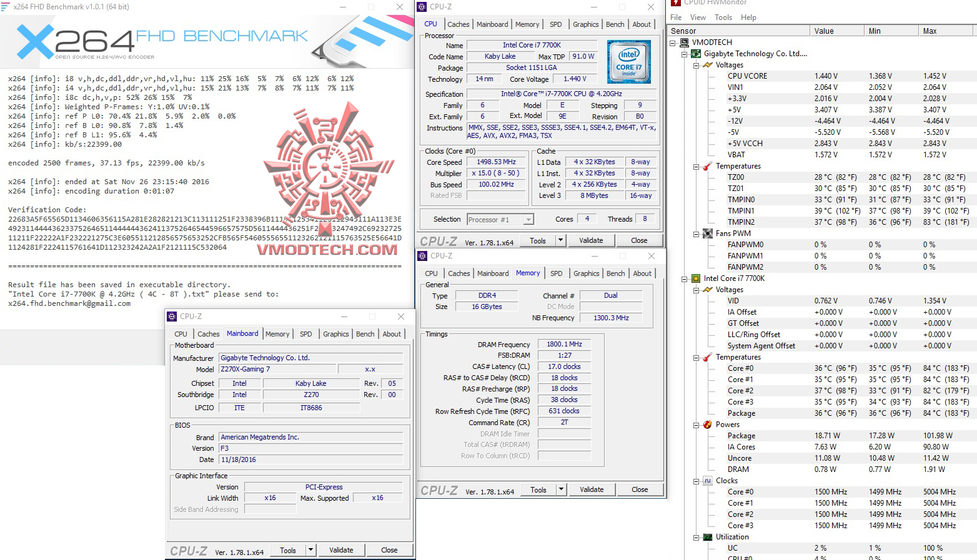Click the CPU-Z title icon in the Processor window

(x=422, y=7)
